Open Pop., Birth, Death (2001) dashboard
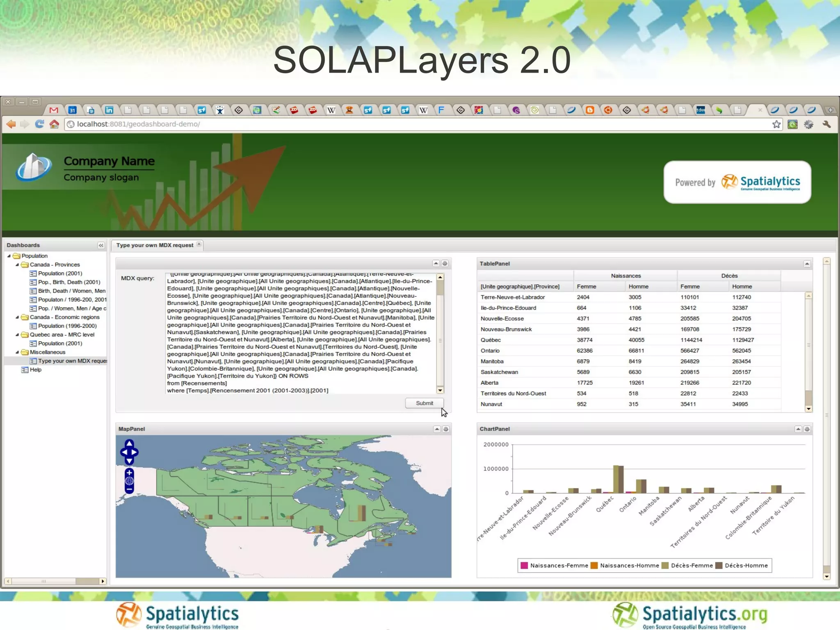 pos(69,282)
